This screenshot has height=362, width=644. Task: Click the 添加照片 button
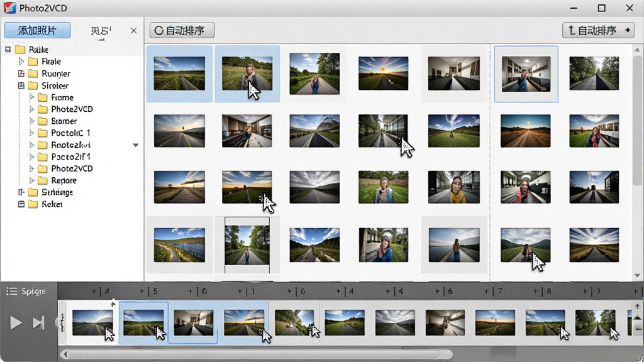tap(37, 30)
